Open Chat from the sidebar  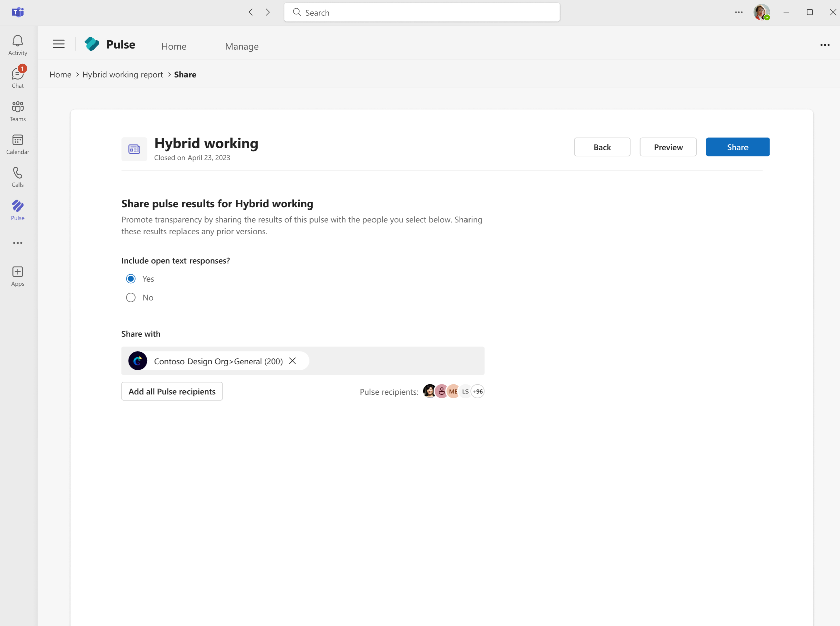pos(17,76)
